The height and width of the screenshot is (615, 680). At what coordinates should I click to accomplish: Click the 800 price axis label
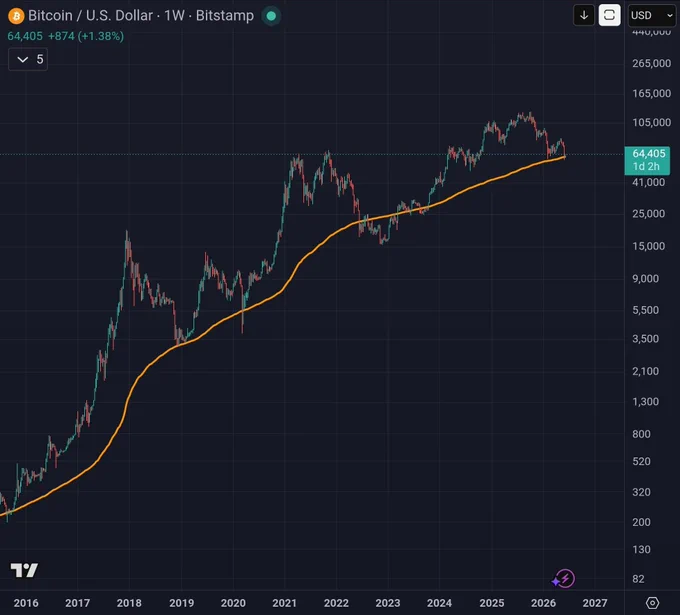[641, 434]
